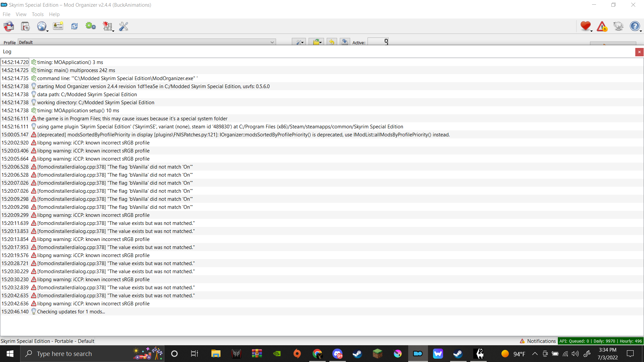Image resolution: width=644 pixels, height=362 pixels.
Task: Open the Profiles ID card icon
Action: (58, 26)
